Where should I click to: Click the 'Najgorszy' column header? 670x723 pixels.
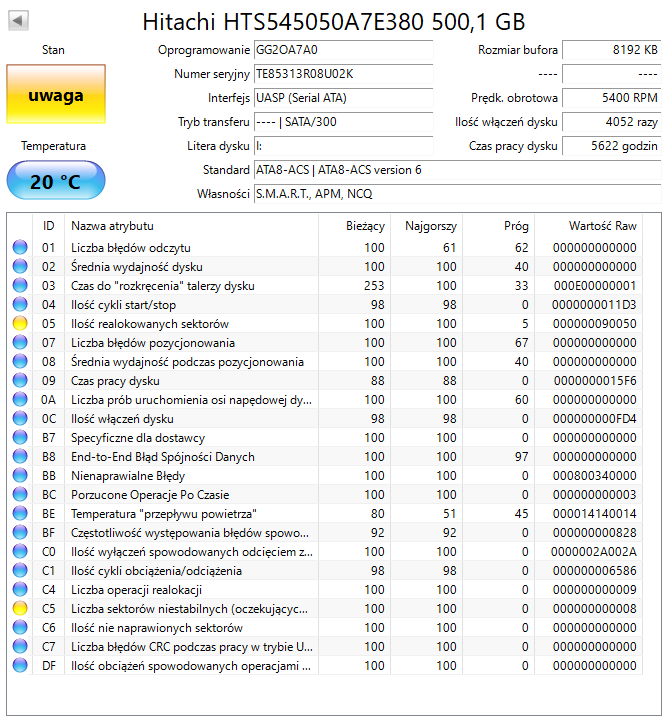pos(427,226)
